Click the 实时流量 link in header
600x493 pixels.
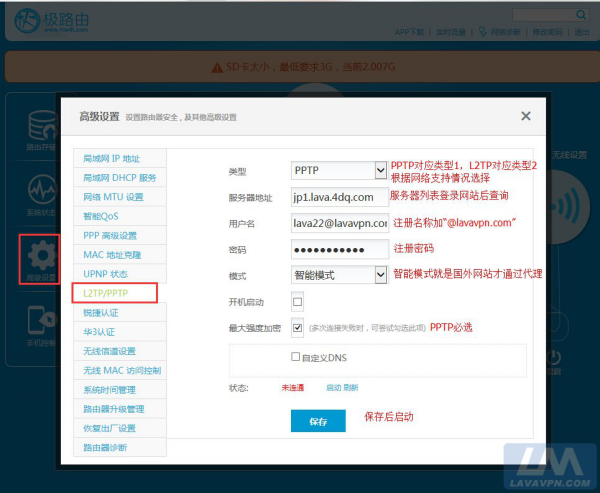tap(451, 32)
